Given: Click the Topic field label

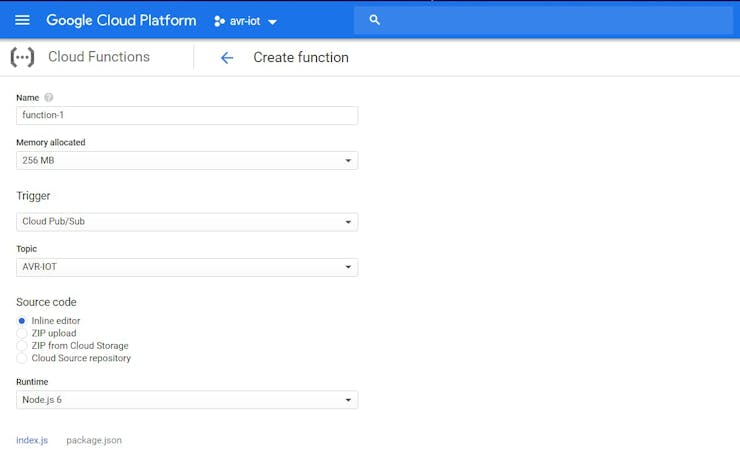Looking at the screenshot, I should point(26,249).
